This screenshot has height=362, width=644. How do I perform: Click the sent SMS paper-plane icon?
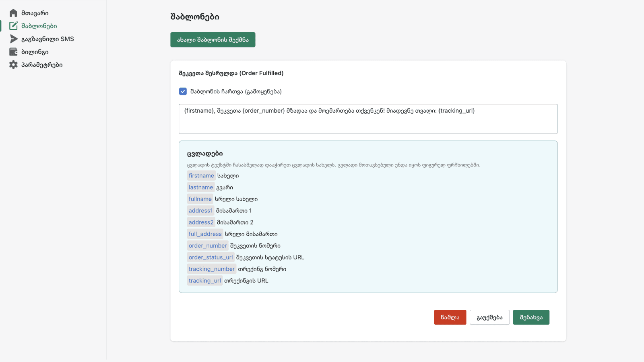pyautogui.click(x=13, y=39)
